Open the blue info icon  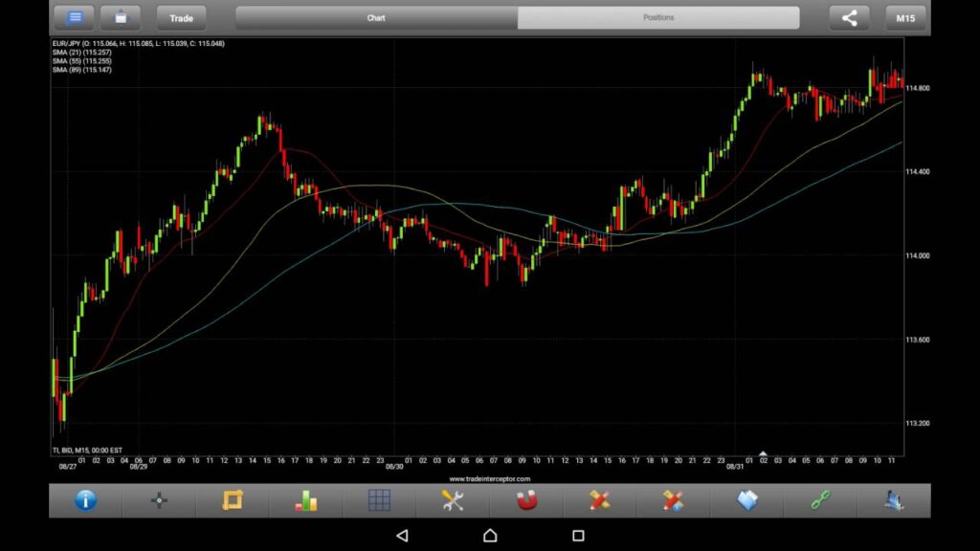(x=85, y=500)
